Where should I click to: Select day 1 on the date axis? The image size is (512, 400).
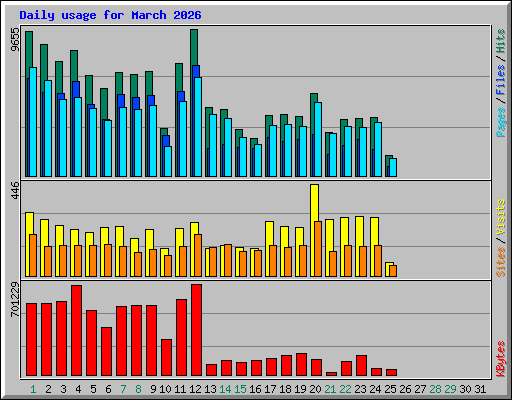coord(33,389)
